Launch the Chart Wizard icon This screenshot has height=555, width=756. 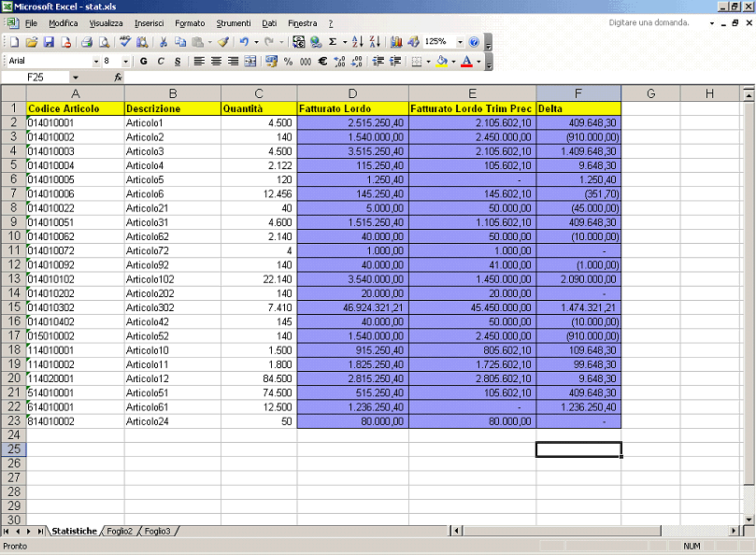pyautogui.click(x=396, y=42)
